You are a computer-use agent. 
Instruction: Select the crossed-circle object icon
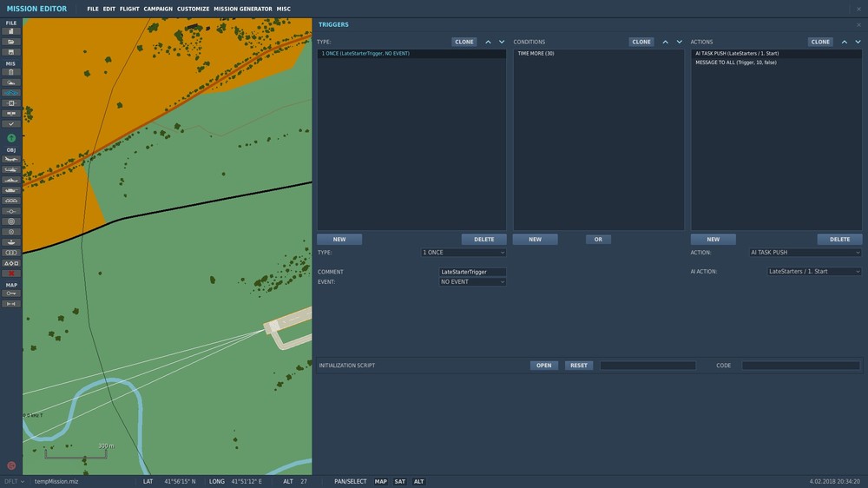click(10, 232)
